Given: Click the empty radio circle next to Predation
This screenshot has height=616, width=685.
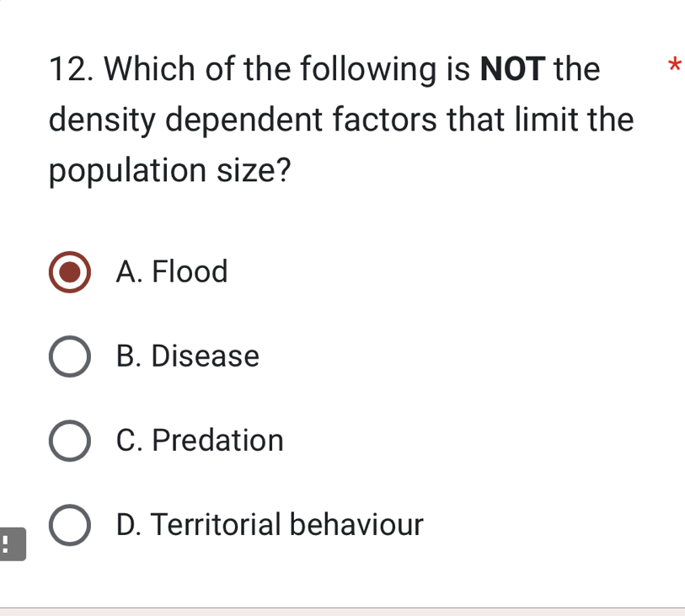Looking at the screenshot, I should (70, 441).
